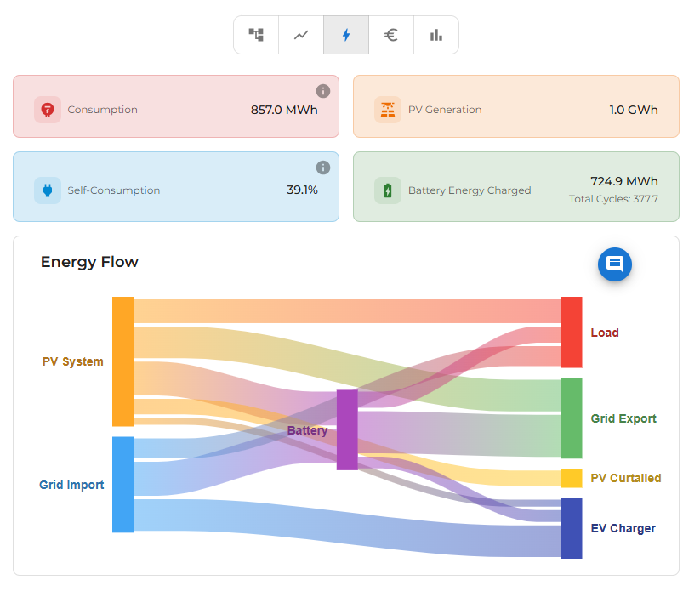This screenshot has height=597, width=700.
Task: Click the purple Battery node
Action: [347, 429]
